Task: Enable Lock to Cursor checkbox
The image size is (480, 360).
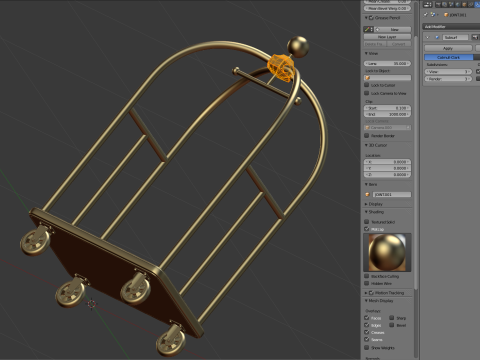Action: [367, 85]
